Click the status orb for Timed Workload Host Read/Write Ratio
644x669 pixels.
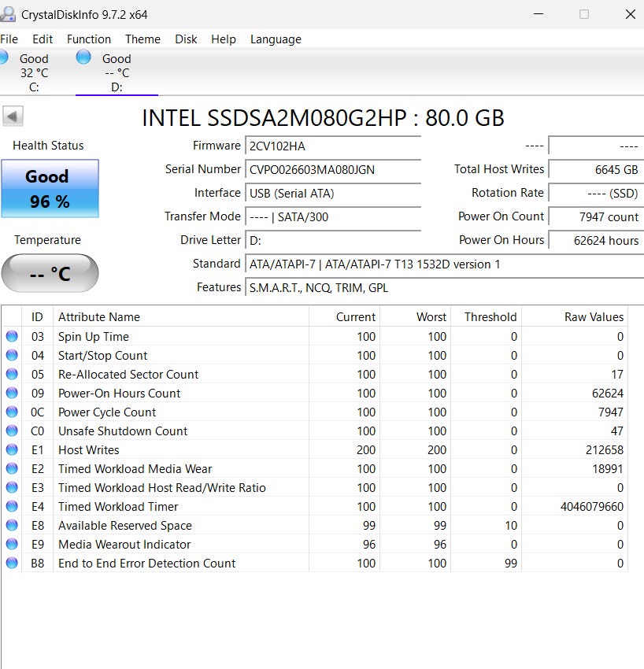pos(12,487)
